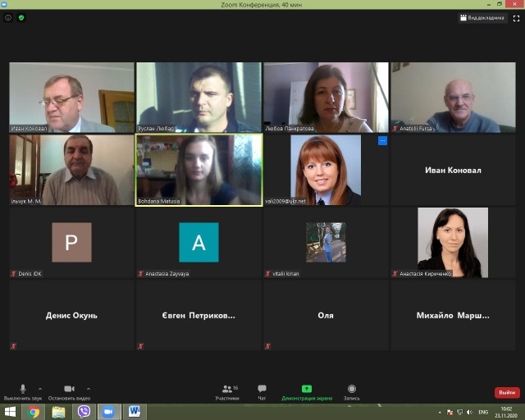
Task: Click muted mic icon on Анастасія Кириченко
Action: pyautogui.click(x=395, y=274)
